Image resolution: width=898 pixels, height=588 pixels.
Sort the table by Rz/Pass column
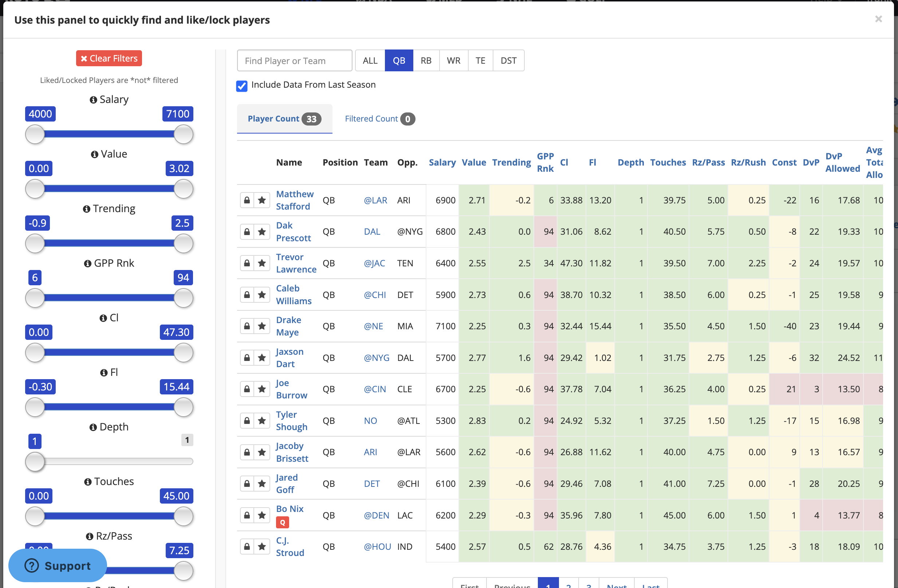coord(708,162)
